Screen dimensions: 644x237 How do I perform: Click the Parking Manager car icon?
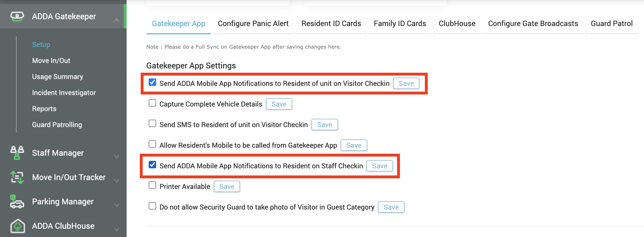pyautogui.click(x=17, y=202)
